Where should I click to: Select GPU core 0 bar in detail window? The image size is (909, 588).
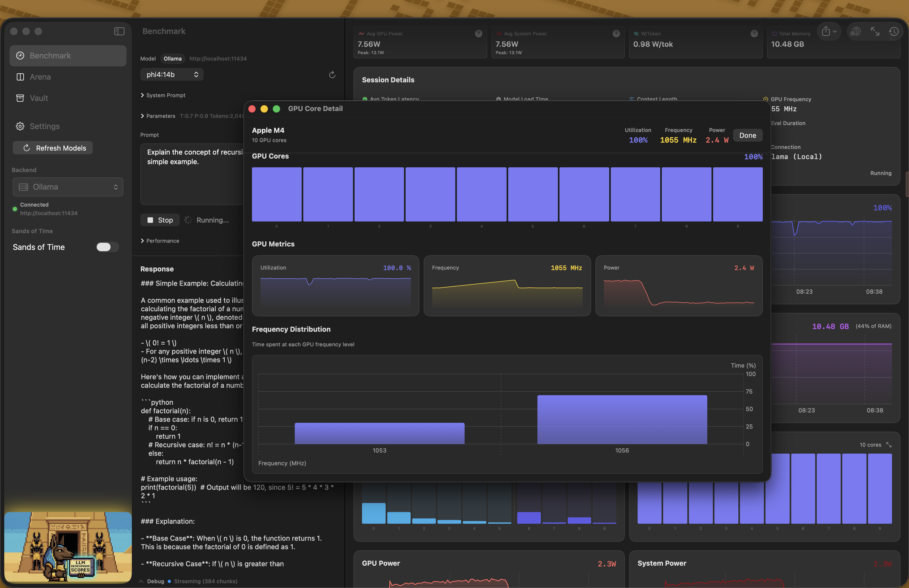[x=276, y=194]
